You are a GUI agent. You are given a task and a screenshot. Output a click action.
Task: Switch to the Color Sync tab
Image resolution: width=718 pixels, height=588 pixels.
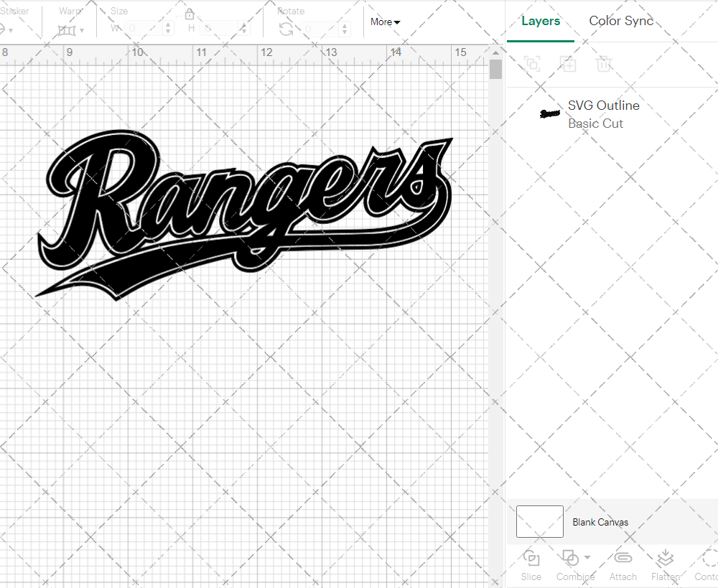pyautogui.click(x=621, y=21)
